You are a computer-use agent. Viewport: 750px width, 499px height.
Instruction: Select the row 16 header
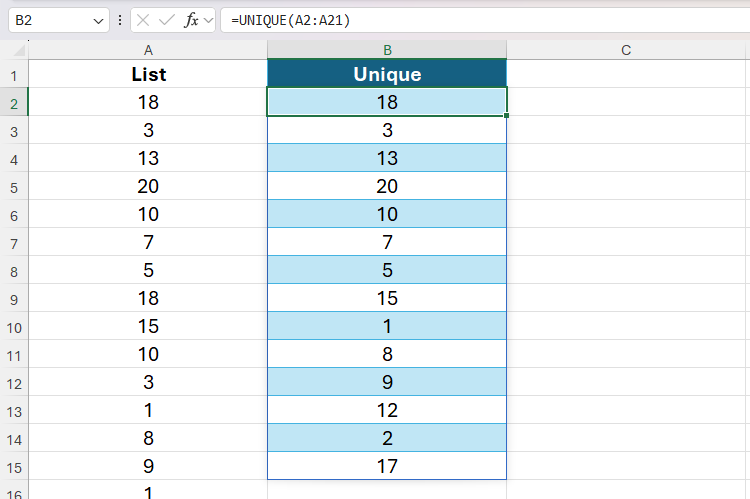[x=14, y=492]
